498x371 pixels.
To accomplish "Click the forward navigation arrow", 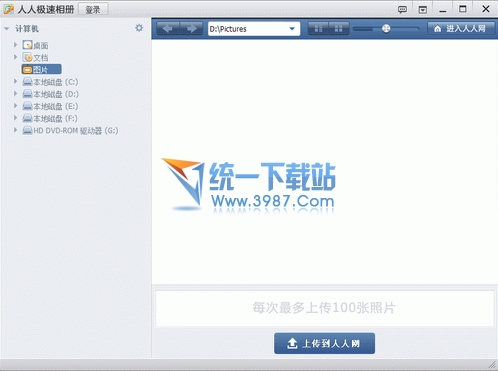I will 191,29.
